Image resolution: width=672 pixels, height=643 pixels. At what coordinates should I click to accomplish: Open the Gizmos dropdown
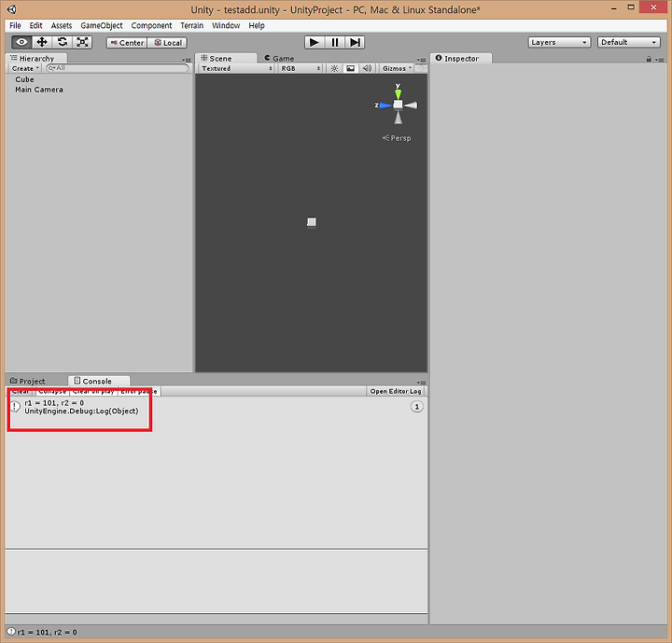(397, 68)
